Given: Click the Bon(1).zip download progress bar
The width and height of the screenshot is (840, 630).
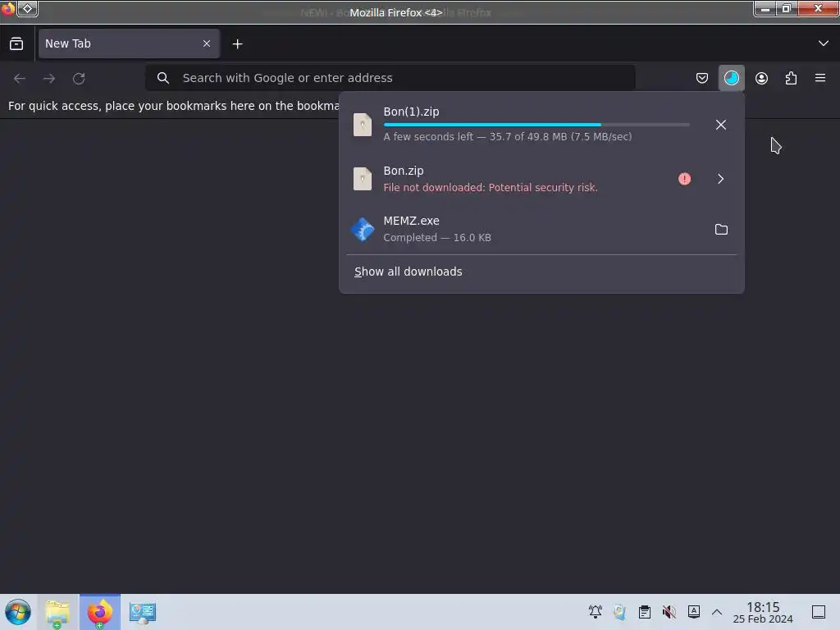Looking at the screenshot, I should point(536,125).
